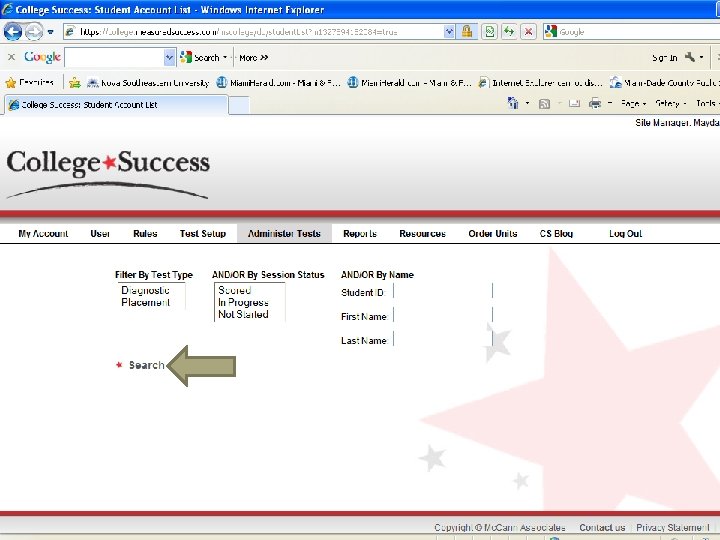Open the Safety menu in command bar
720x540 pixels.
[670, 103]
